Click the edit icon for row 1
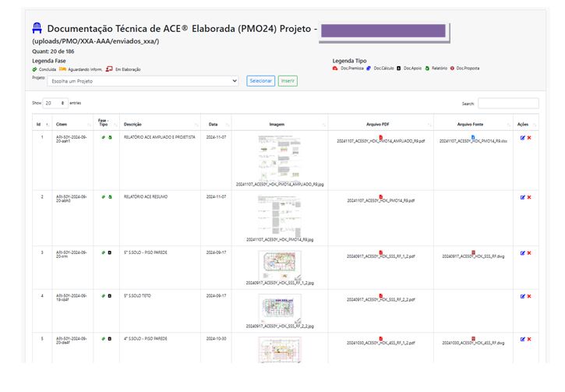 pos(522,137)
